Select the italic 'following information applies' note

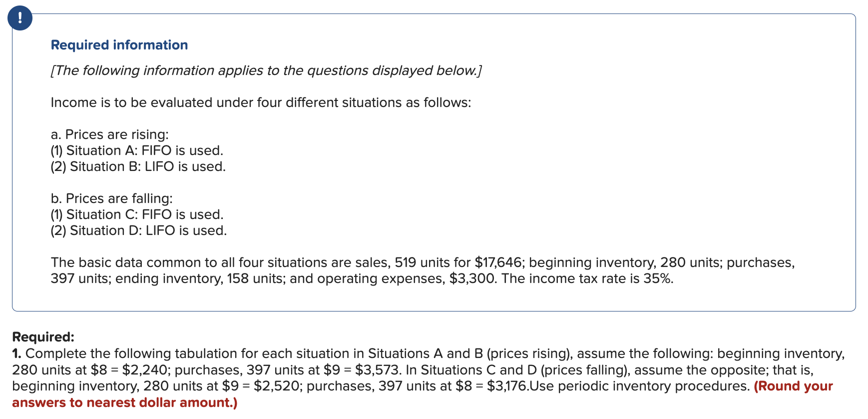click(266, 70)
